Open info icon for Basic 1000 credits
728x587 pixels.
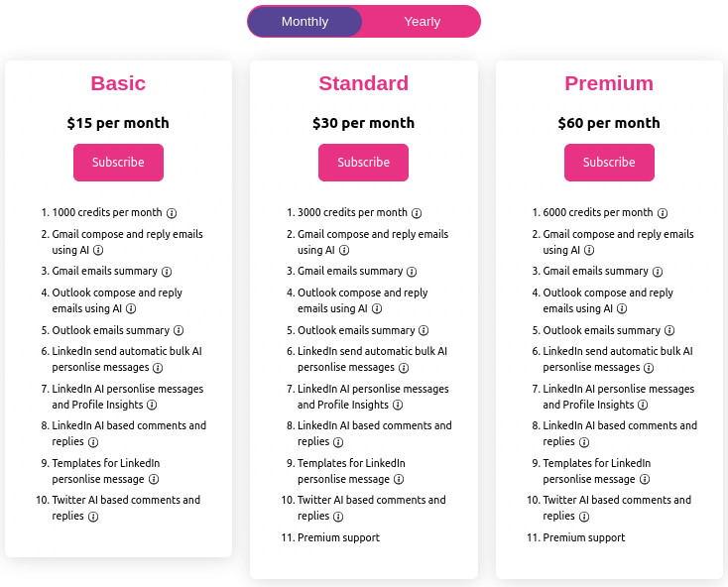[172, 213]
